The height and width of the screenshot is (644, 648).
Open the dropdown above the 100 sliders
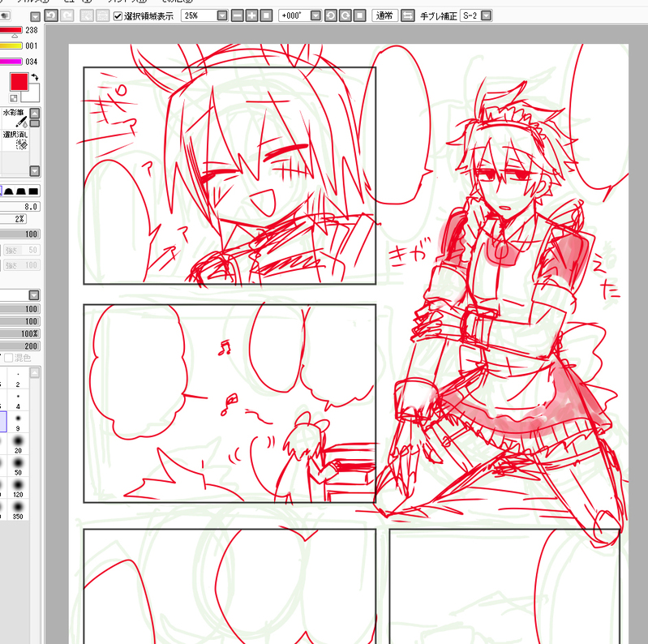(34, 295)
